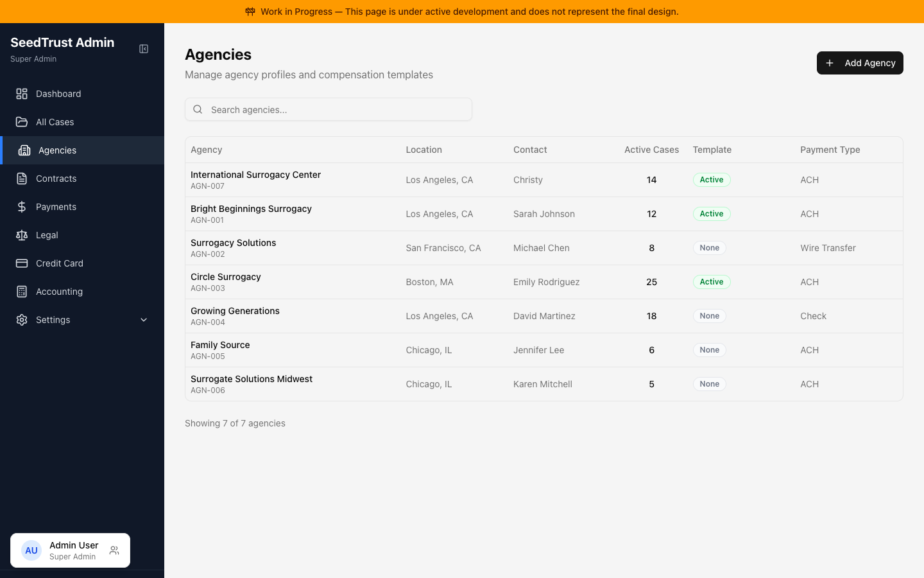
Task: Expand the Settings chevron
Action: point(144,320)
